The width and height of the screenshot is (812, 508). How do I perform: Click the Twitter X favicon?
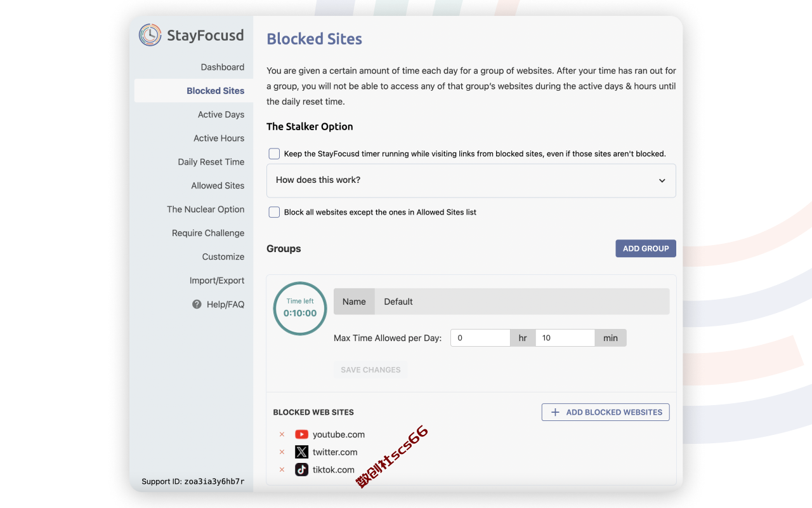point(301,452)
